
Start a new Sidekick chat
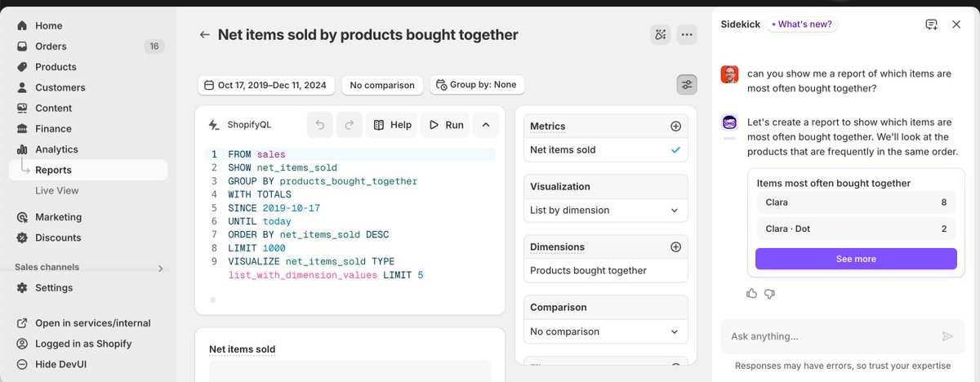pos(931,24)
